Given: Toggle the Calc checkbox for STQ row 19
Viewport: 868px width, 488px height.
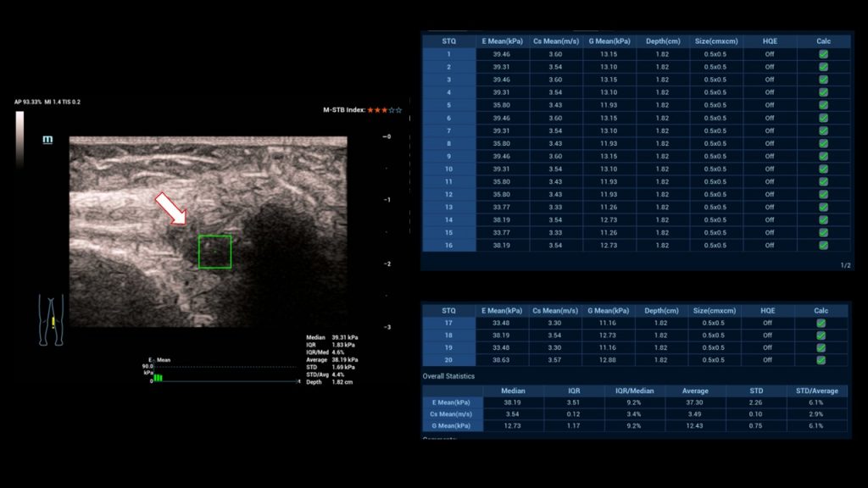Looking at the screenshot, I should pos(821,347).
